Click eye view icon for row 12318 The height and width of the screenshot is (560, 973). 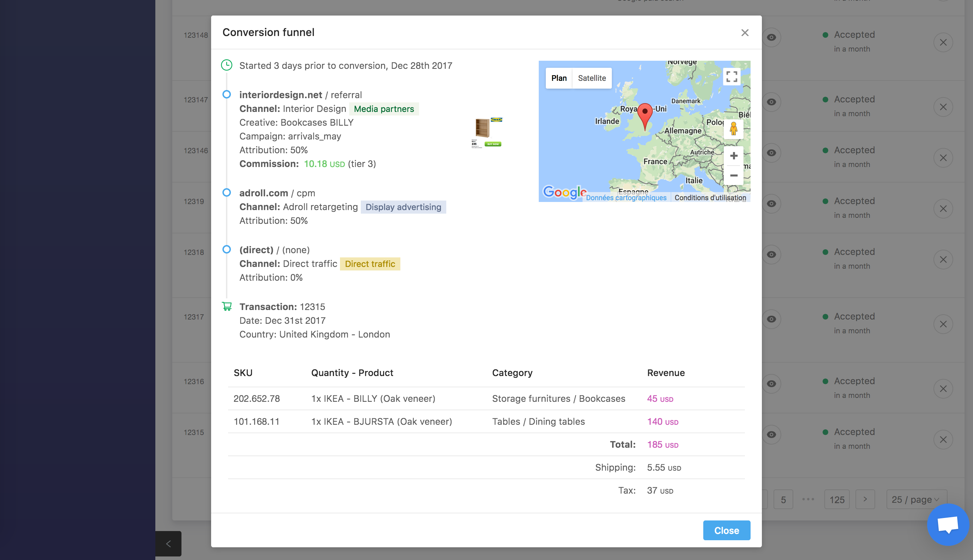pos(771,255)
